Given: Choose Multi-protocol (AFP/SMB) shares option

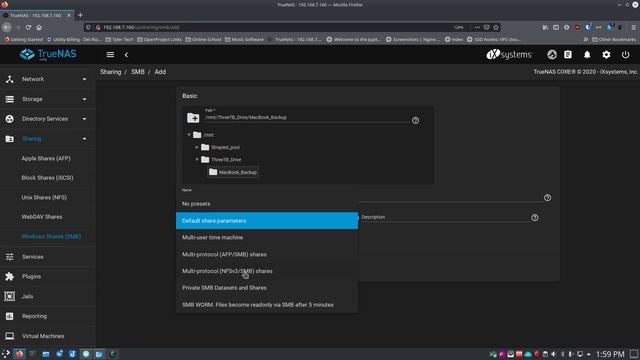Looking at the screenshot, I should click(267, 254).
